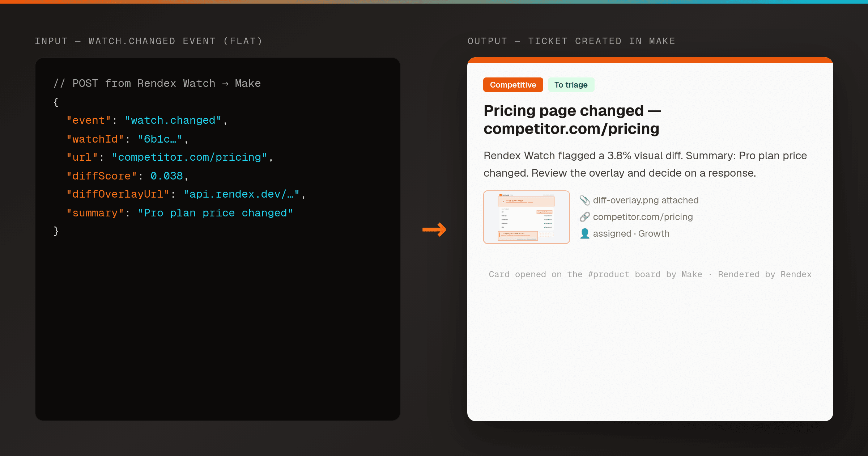
Task: Click the OUTPUT — TICKET CREATED IN MAKE heading
Action: point(571,41)
